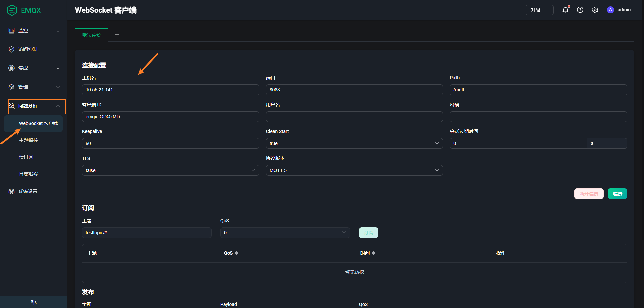Click the 升级 upgrade button
Viewport: 644px width, 308px height.
tap(539, 10)
